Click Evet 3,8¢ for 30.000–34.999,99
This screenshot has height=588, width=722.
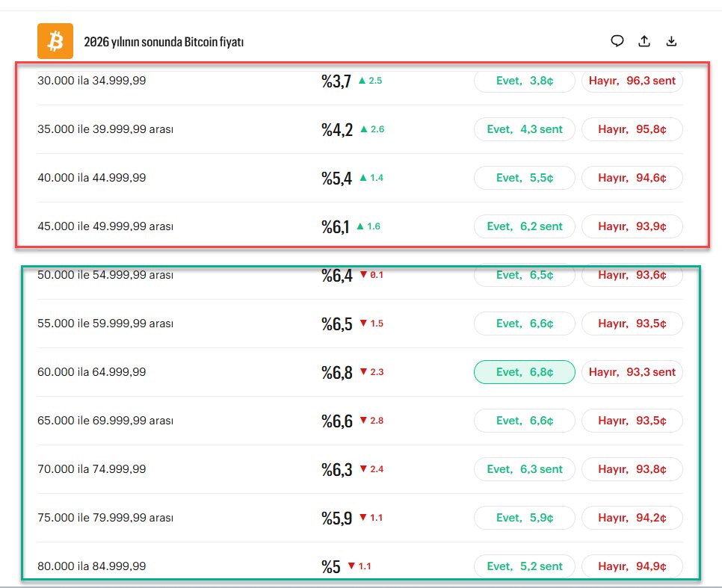tap(524, 81)
